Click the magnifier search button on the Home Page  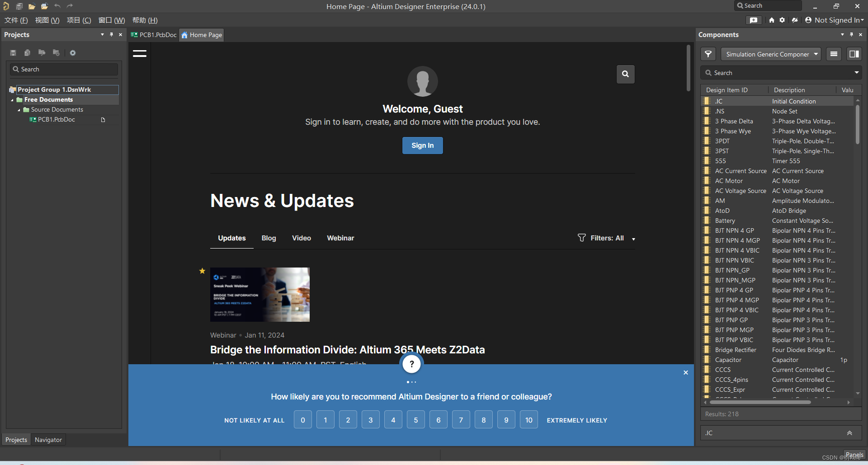(626, 74)
